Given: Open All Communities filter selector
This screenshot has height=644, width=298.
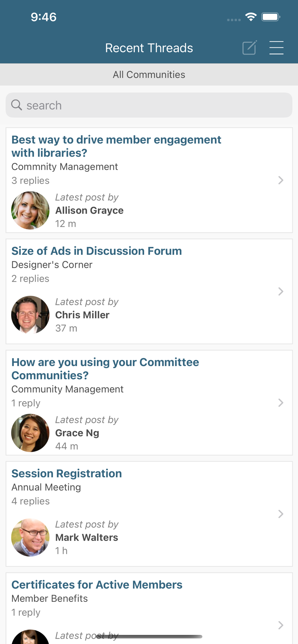Looking at the screenshot, I should point(149,75).
